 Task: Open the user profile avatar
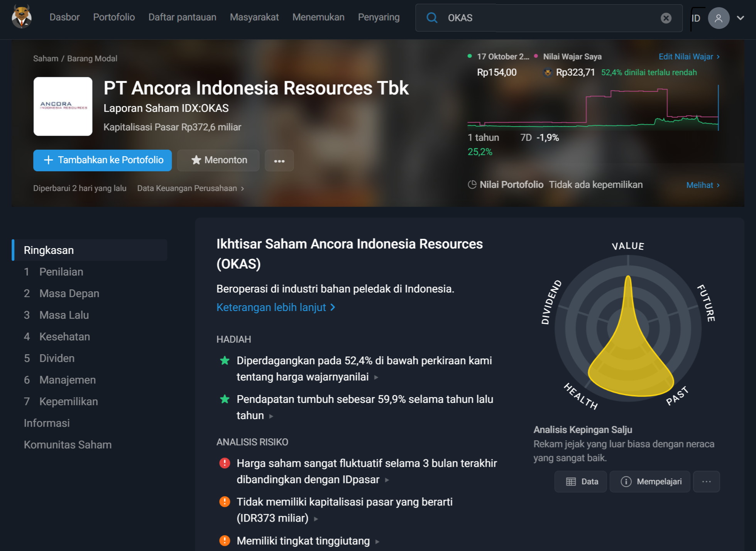click(x=718, y=18)
